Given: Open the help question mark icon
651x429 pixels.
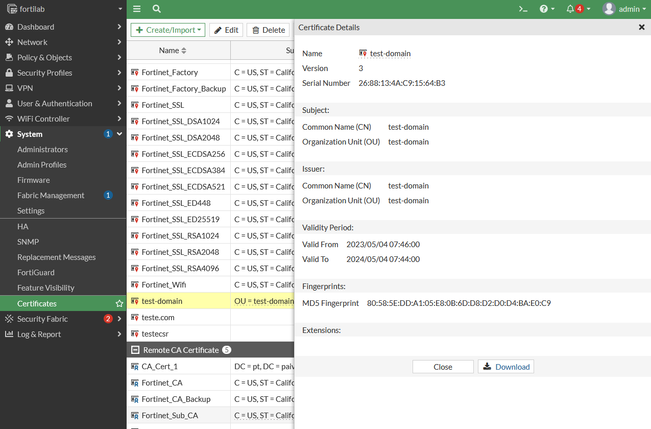Looking at the screenshot, I should [546, 9].
